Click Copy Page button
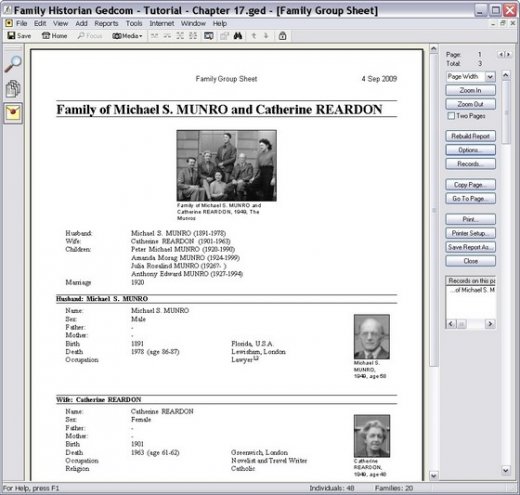The height and width of the screenshot is (495, 520). tap(470, 185)
